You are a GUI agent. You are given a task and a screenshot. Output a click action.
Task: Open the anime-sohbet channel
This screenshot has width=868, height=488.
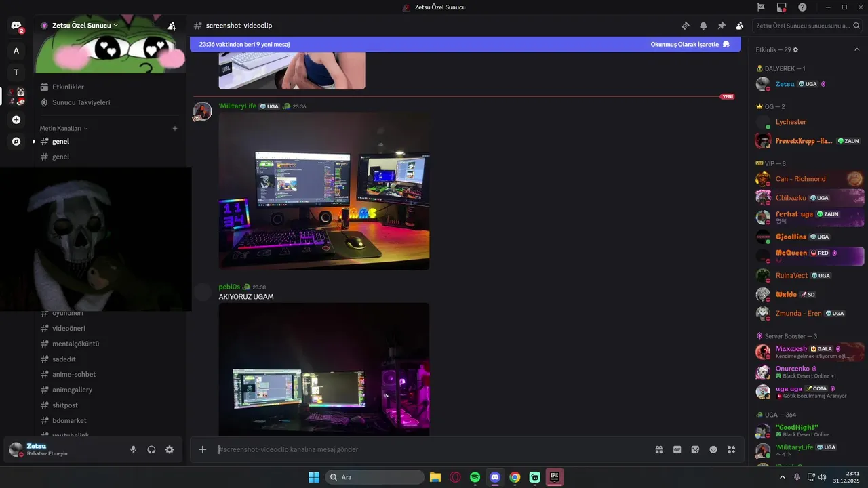109,374
